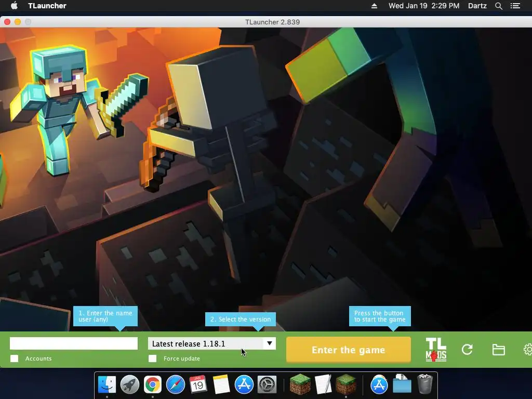The width and height of the screenshot is (532, 399).
Task: Click the running Minecraft grass block icon
Action: pos(345,384)
